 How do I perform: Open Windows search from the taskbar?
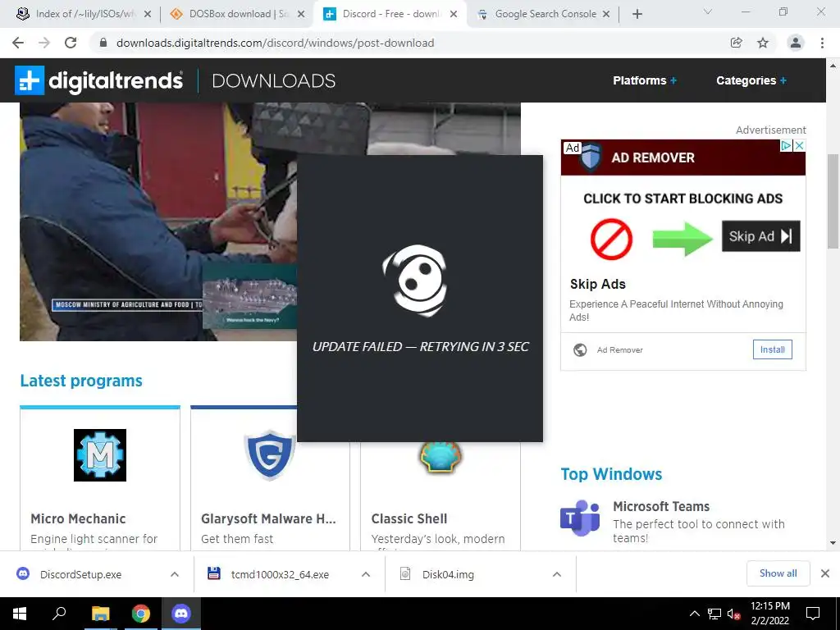(x=59, y=614)
